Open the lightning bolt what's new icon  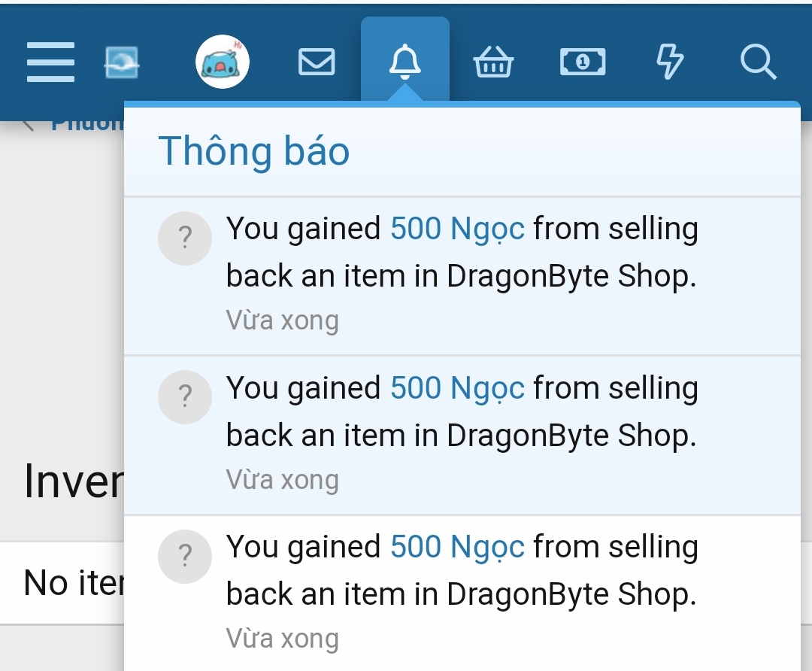tap(670, 62)
